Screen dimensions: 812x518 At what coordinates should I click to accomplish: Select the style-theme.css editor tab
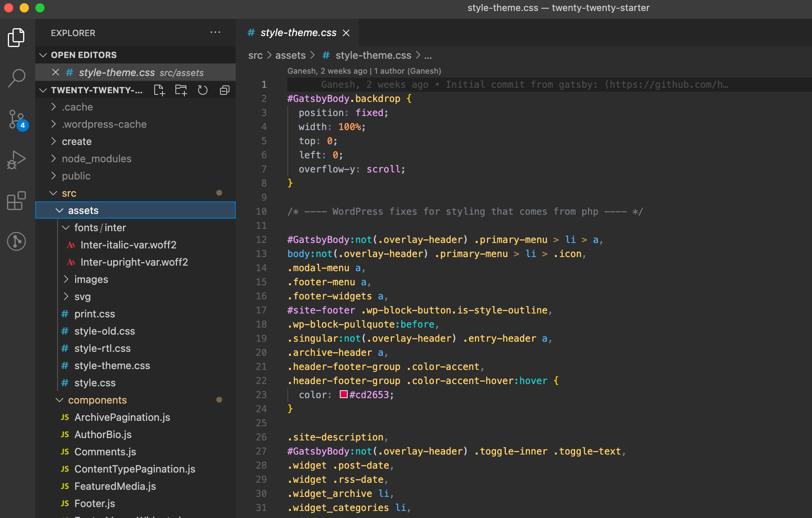[298, 33]
